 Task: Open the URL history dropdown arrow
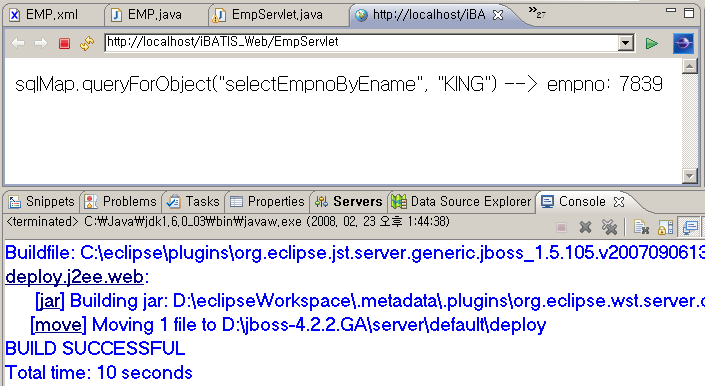pos(625,43)
